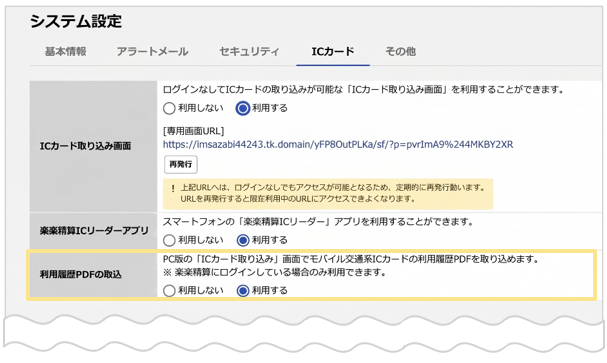Click the description starting スマートフォンの「楽楽精算ICリーダー」
The width and height of the screenshot is (607, 363).
(318, 222)
